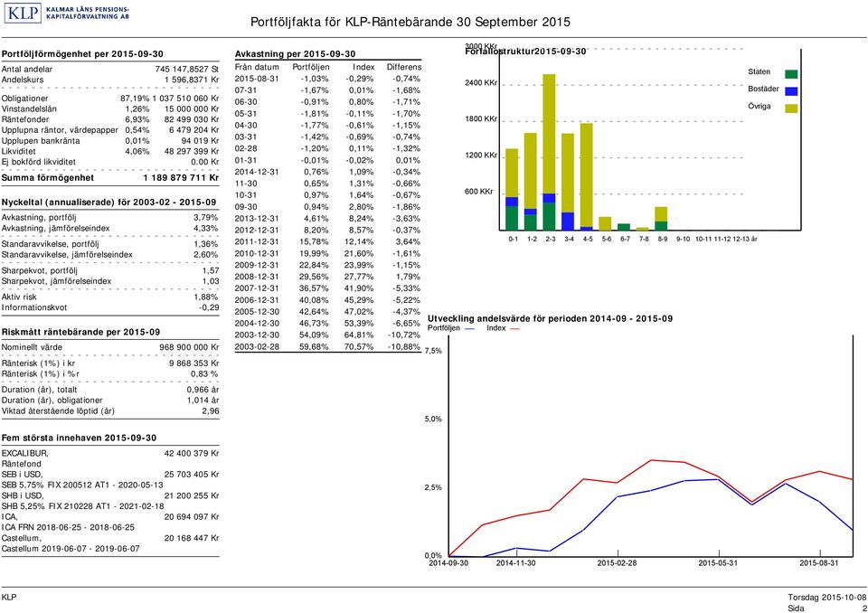The width and height of the screenshot is (868, 613).
Task: Click the green Staten legend swatch
Action: point(791,73)
